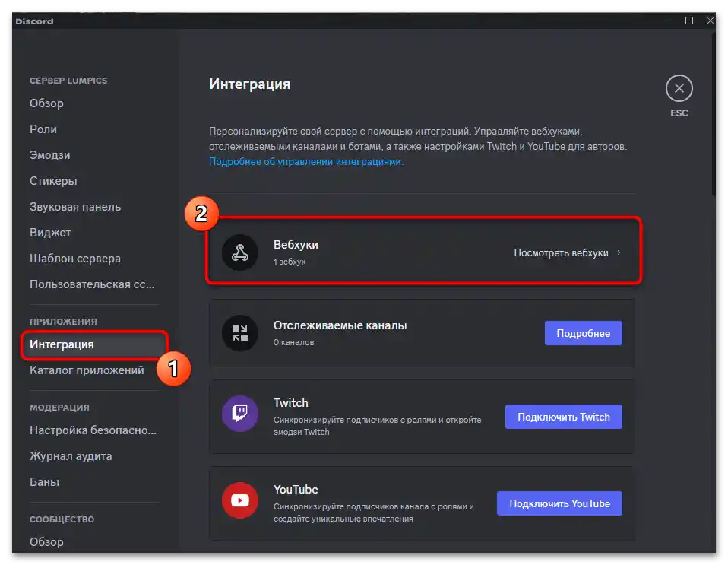Select Звуковая панель in sidebar
Viewport: 728px width, 565px height.
tap(75, 207)
